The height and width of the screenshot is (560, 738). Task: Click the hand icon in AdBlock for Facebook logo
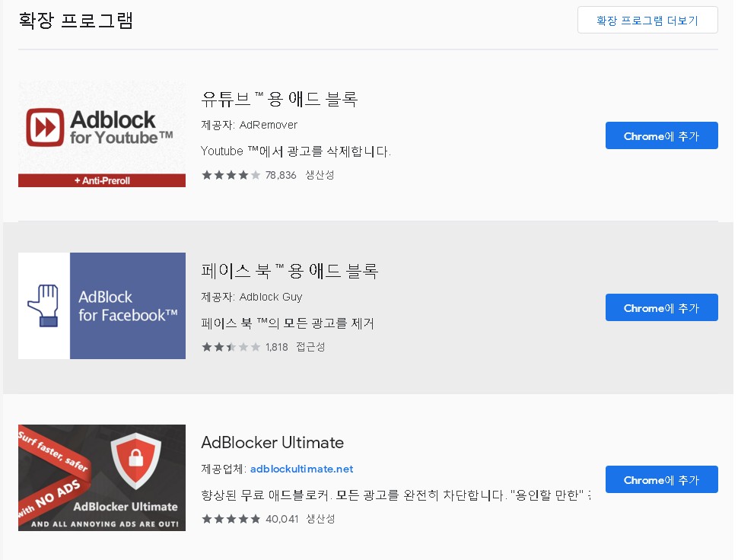pyautogui.click(x=44, y=305)
